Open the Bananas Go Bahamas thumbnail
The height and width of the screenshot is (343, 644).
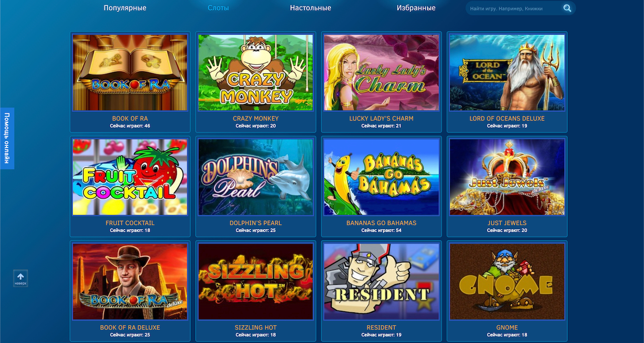(381, 177)
